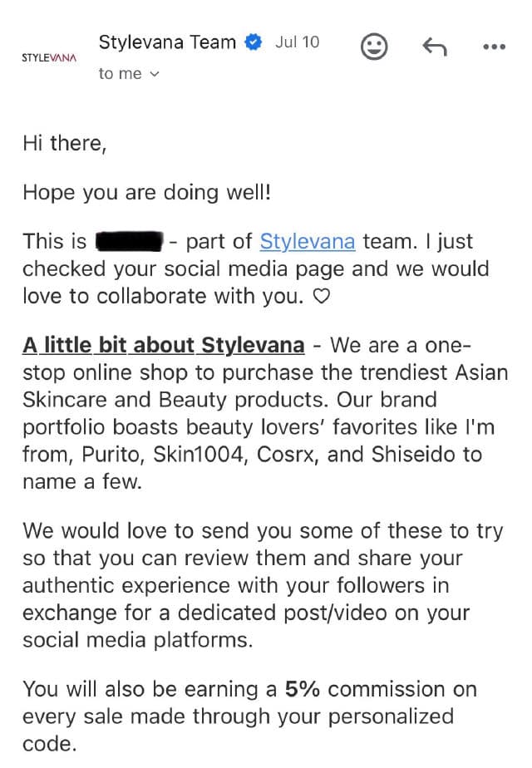This screenshot has height=768, width=532.
Task: Click the heart symbol after "collaborate with you"
Action: tap(319, 296)
